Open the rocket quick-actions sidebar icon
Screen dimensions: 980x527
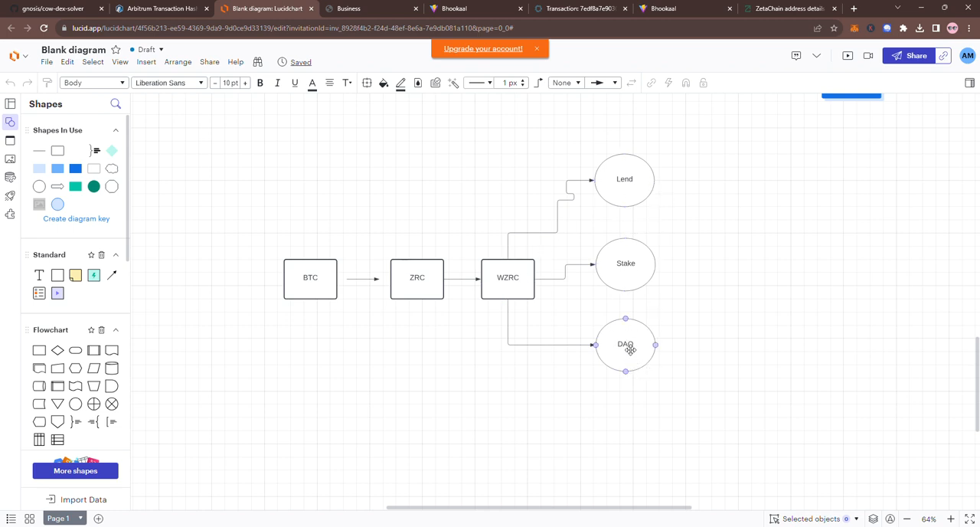10,196
